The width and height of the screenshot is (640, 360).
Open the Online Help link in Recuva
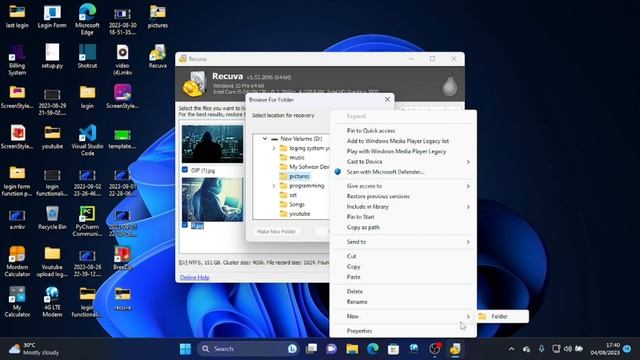pyautogui.click(x=194, y=278)
